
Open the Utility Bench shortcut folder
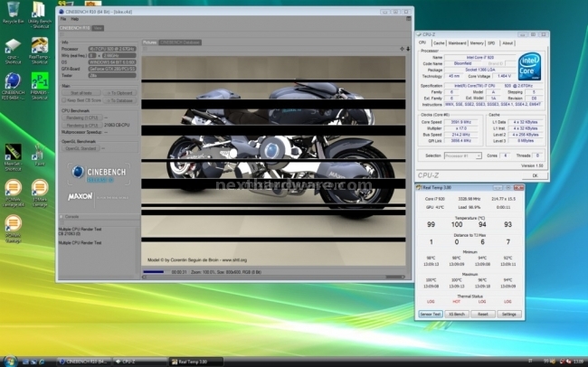click(39, 14)
